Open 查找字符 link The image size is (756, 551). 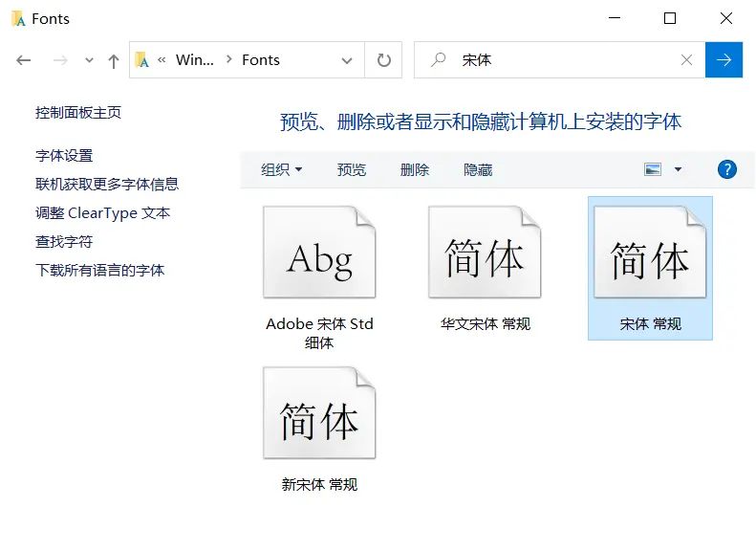tap(64, 241)
